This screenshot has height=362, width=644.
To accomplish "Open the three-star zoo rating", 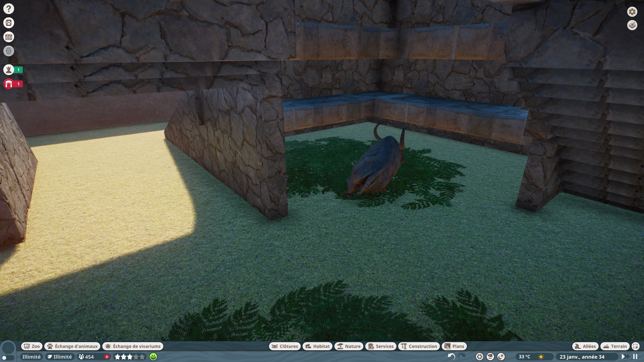I will tap(130, 357).
